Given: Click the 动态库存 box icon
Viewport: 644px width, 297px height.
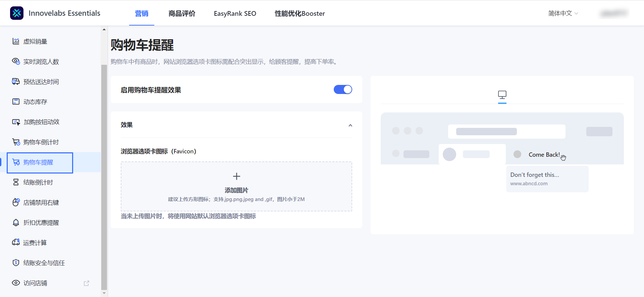Looking at the screenshot, I should [16, 102].
